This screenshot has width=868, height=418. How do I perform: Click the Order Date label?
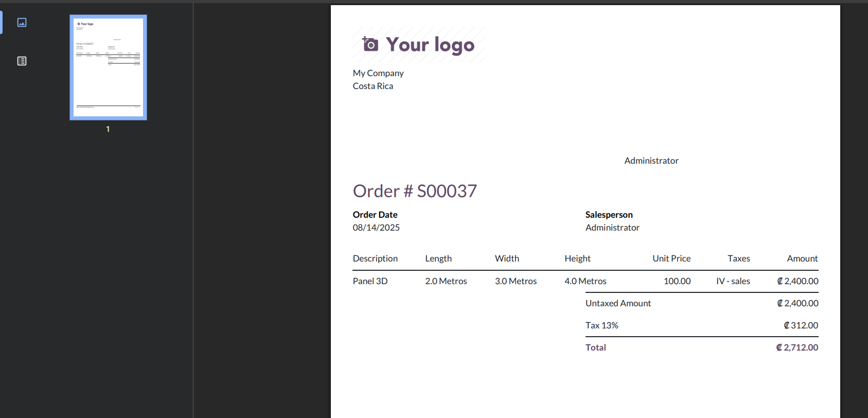pos(375,215)
